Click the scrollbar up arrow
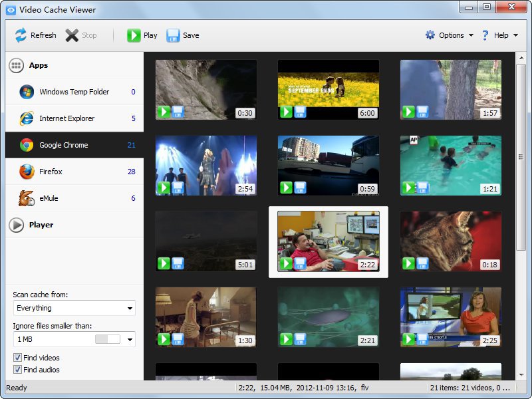 pos(521,58)
